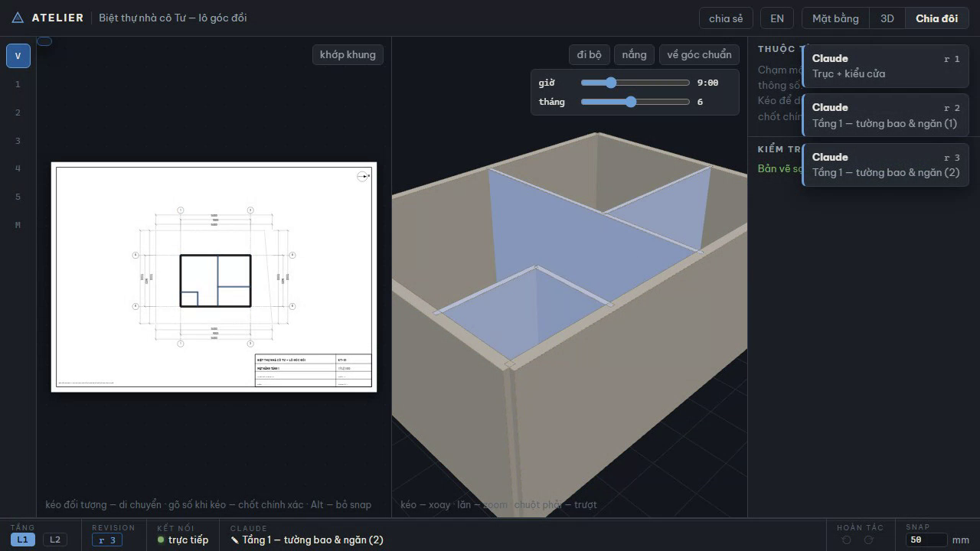Select tool 4 in the left toolbar
The height and width of the screenshot is (551, 980).
point(18,168)
